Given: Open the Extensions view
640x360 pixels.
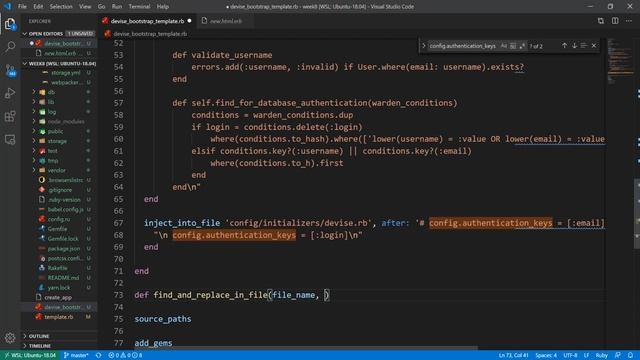Looking at the screenshot, I should 10,116.
